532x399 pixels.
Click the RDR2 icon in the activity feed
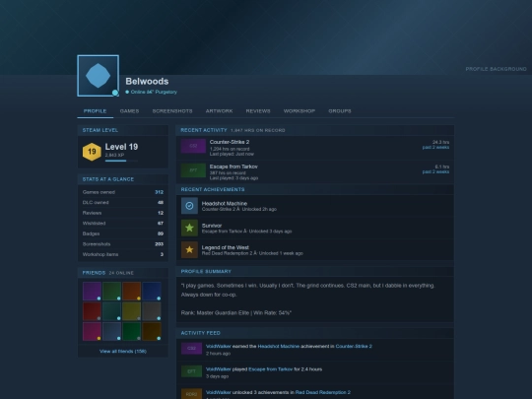191,394
